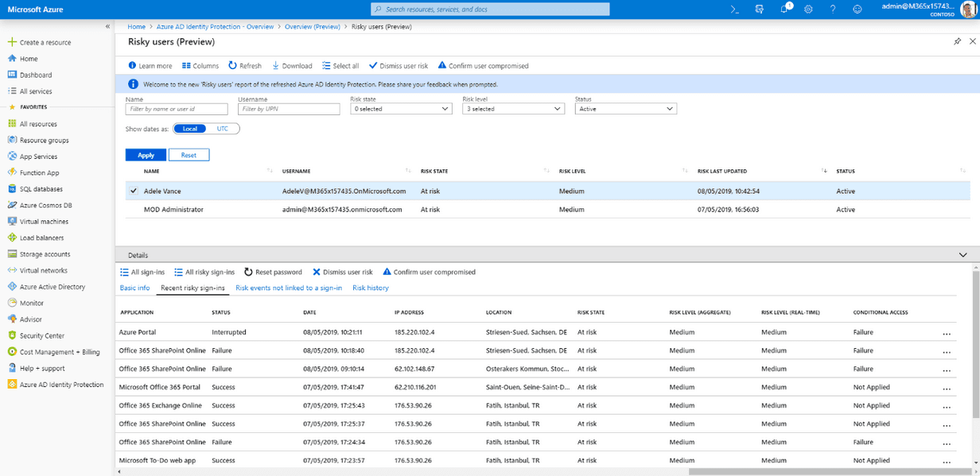Image resolution: width=980 pixels, height=476 pixels.
Task: Switch to the Risk history tab
Action: coord(371,288)
